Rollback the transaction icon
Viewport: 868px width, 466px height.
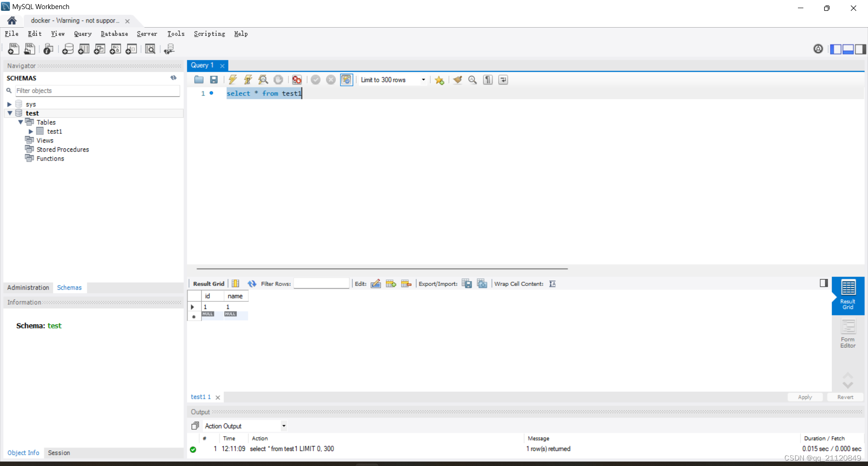pos(331,80)
